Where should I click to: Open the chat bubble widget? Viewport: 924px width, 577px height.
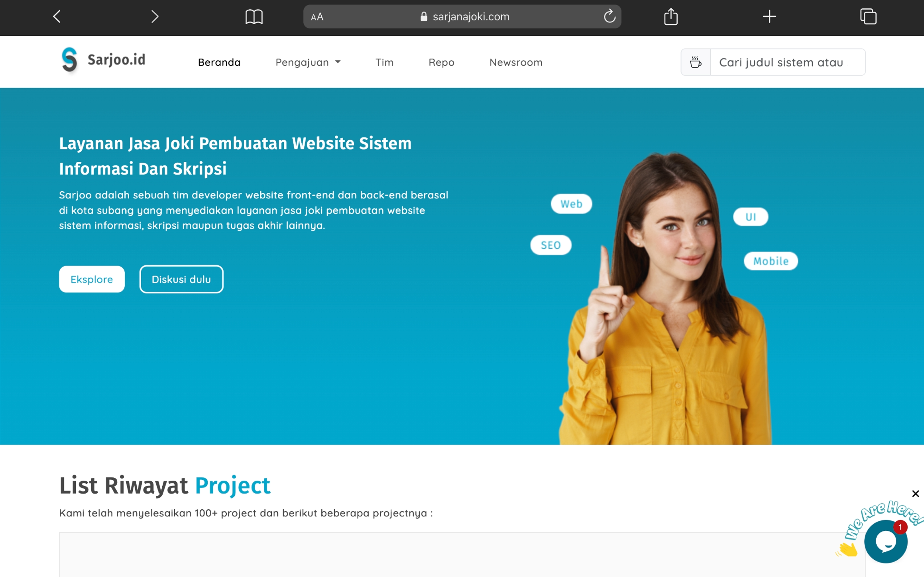pos(885,542)
